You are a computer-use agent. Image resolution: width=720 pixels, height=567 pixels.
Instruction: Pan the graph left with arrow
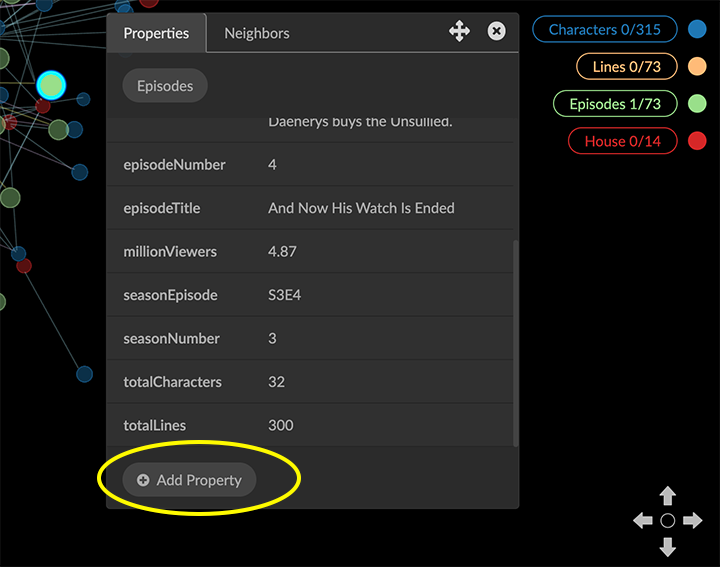pyautogui.click(x=643, y=521)
